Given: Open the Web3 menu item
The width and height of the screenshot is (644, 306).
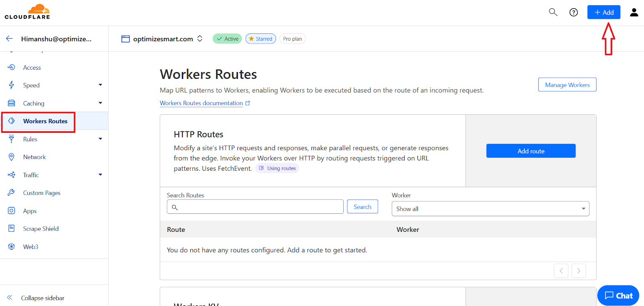Looking at the screenshot, I should [x=31, y=247].
